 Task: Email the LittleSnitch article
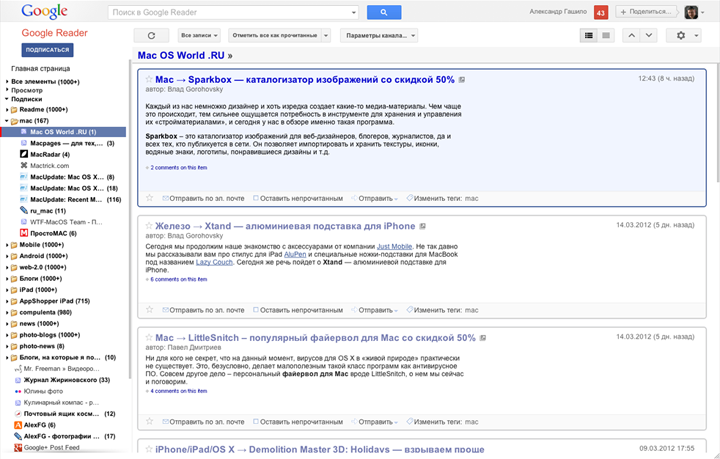point(203,422)
